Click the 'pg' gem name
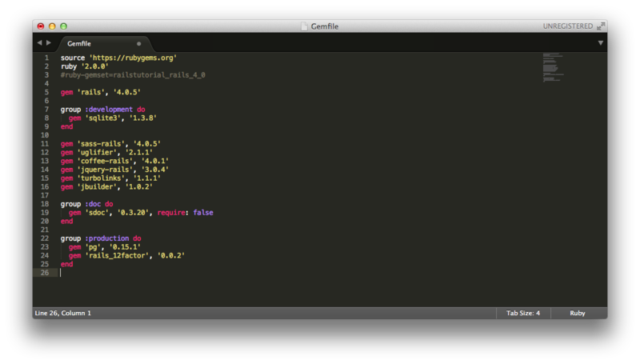 (93, 247)
